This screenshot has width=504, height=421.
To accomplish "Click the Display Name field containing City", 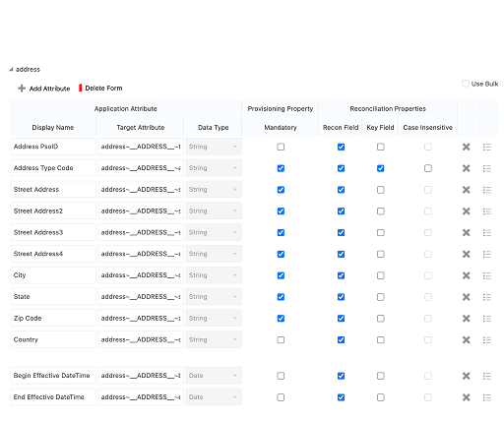I will [53, 275].
